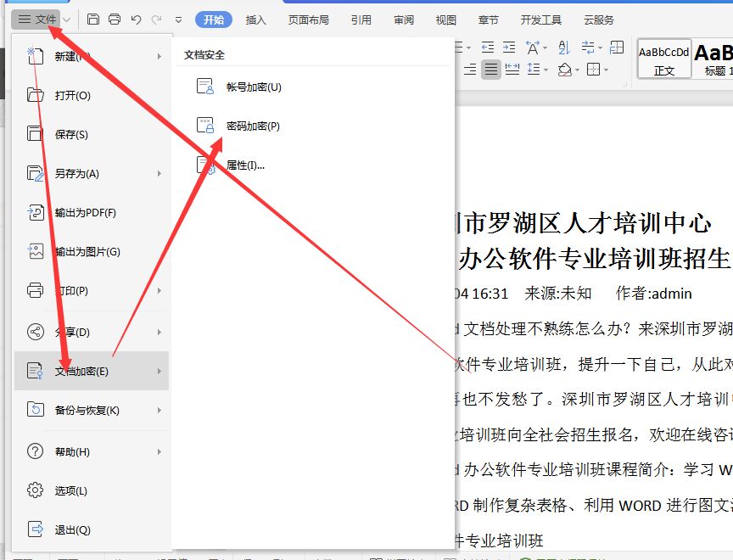The image size is (733, 560).
Task: Switch to the 页面布局 Page Layout tab
Action: 309,20
